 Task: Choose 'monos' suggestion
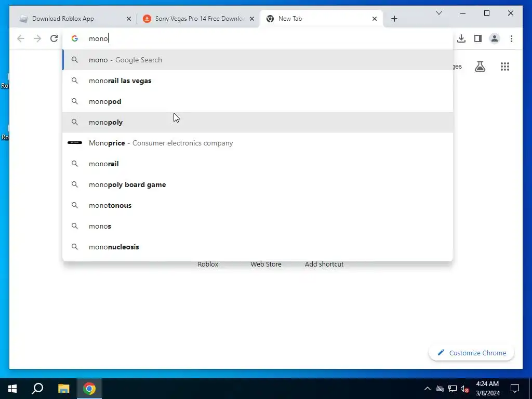(x=258, y=226)
